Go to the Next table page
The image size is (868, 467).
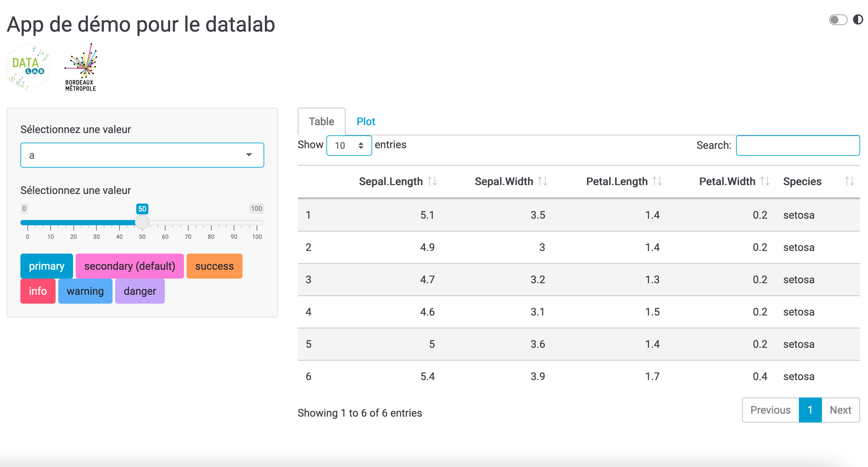pyautogui.click(x=840, y=410)
